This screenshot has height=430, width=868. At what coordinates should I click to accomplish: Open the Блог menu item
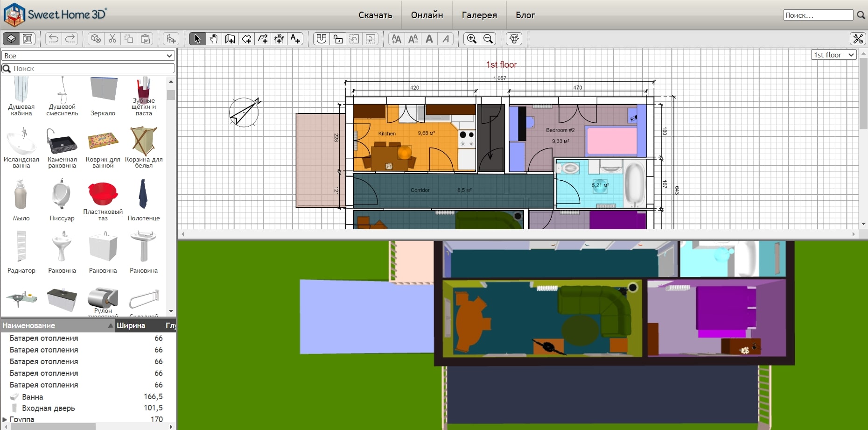[x=525, y=15]
